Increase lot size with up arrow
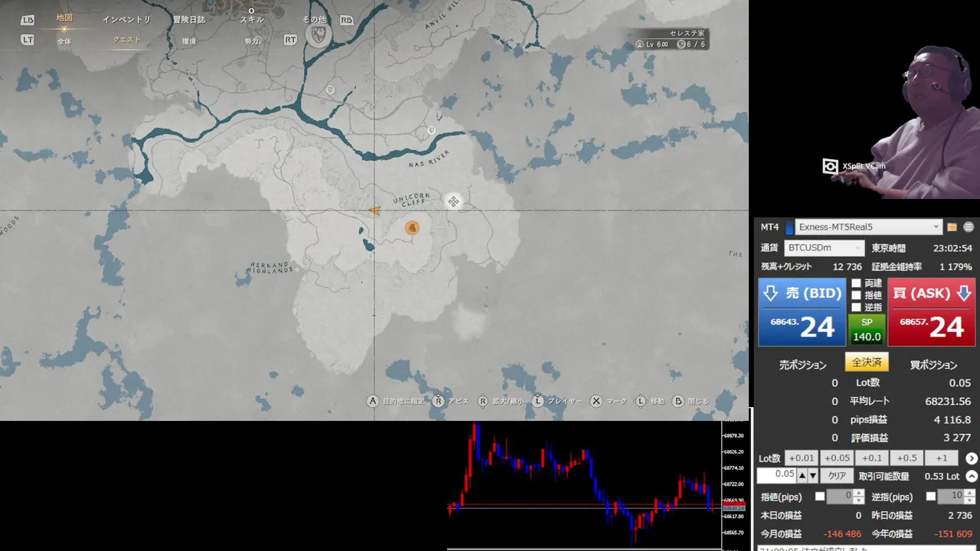Screen dimensions: 980x551 pyautogui.click(x=802, y=476)
